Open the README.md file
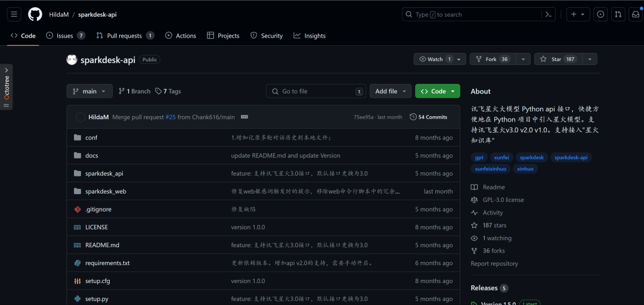 103,245
